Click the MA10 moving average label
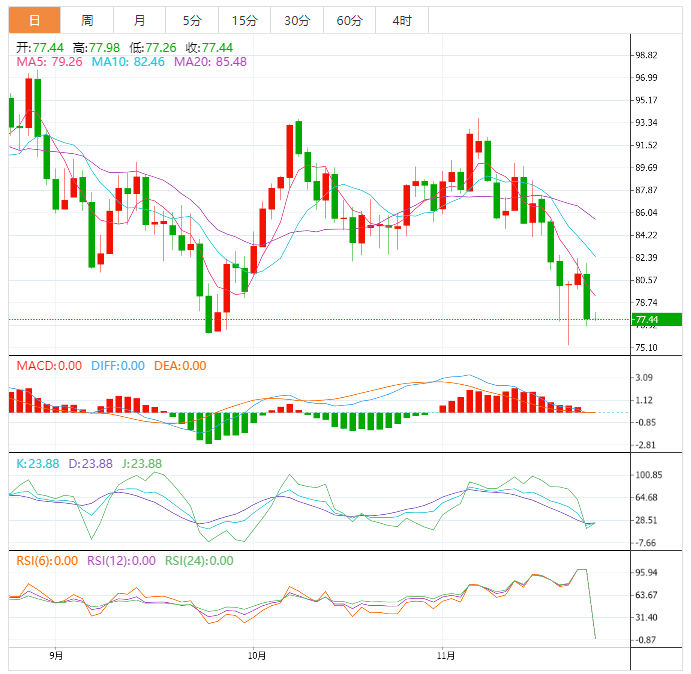The width and height of the screenshot is (691, 674). (128, 62)
